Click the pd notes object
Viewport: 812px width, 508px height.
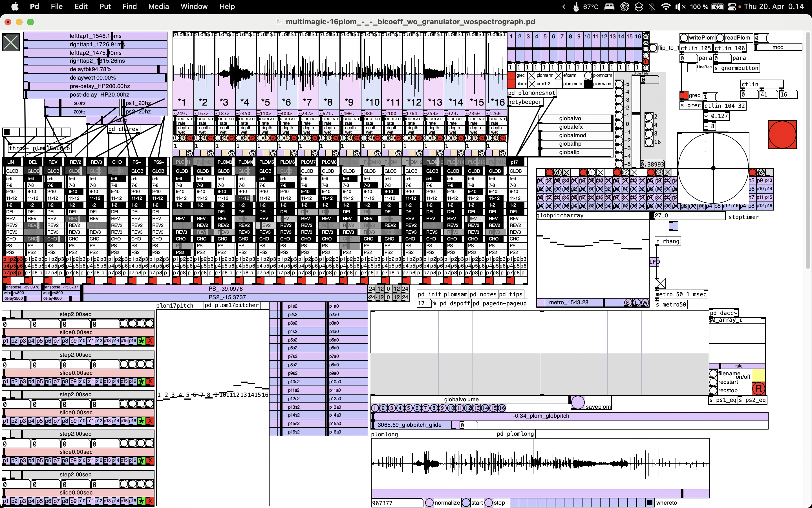click(483, 294)
